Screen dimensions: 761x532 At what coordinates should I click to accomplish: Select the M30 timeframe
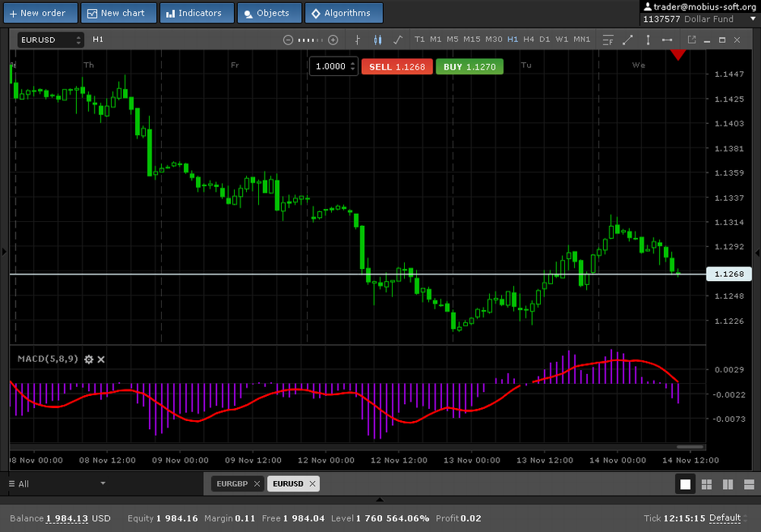[x=494, y=40]
